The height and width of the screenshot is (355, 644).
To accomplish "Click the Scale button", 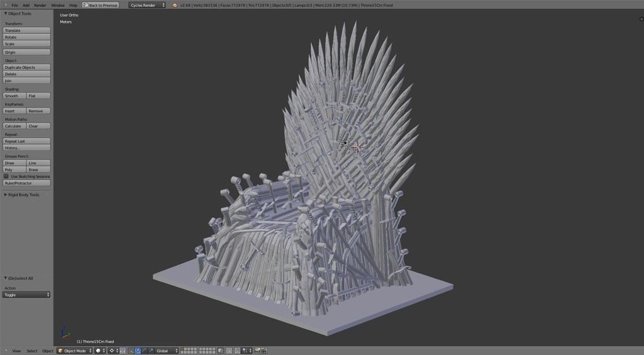I will tap(26, 43).
